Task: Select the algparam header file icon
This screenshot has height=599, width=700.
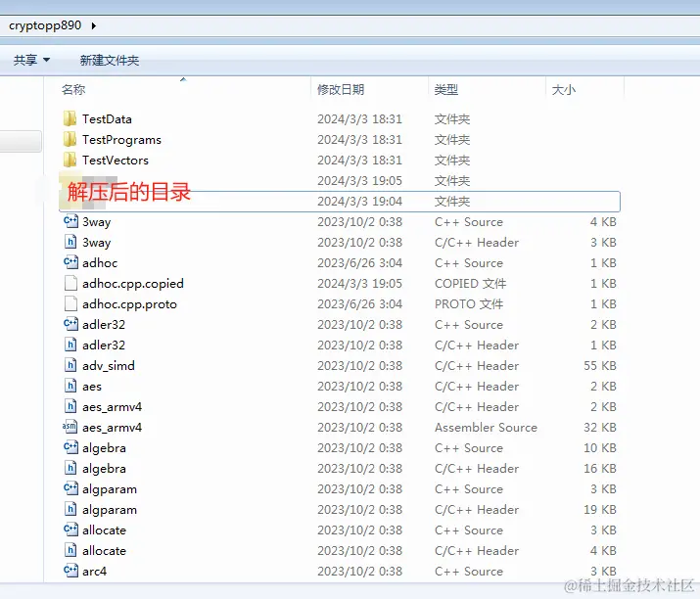Action: [x=70, y=509]
